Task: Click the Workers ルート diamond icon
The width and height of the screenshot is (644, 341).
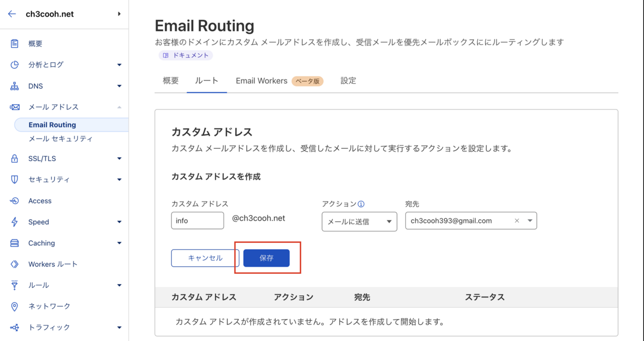Action: [14, 264]
